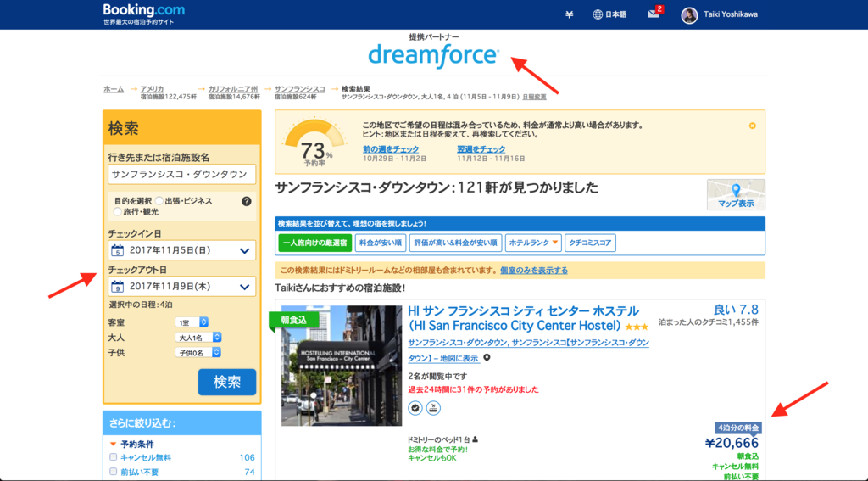Open the 大人1名 adults dropdown
This screenshot has height=481, width=868.
pyautogui.click(x=198, y=337)
